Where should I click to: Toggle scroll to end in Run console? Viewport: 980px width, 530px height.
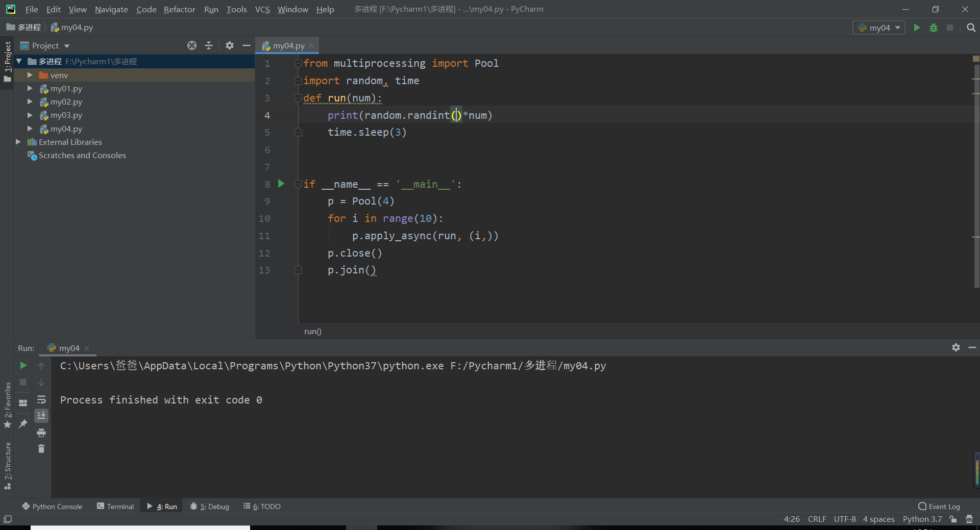click(41, 416)
